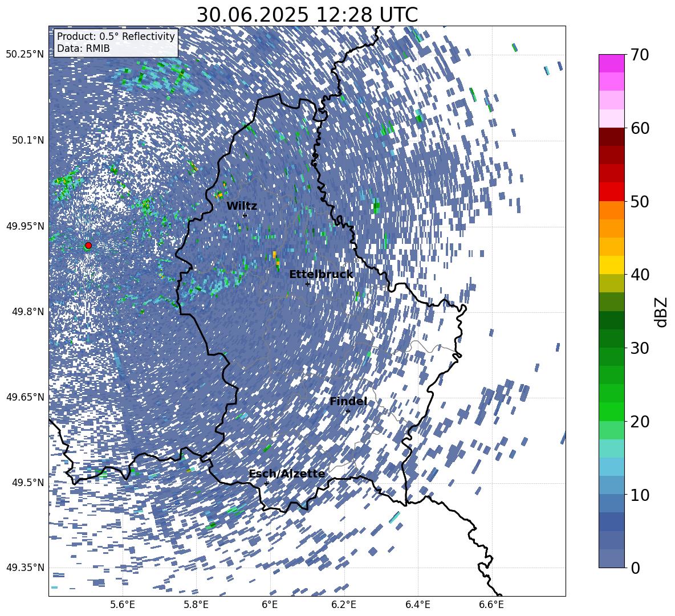Image resolution: width=675 pixels, height=616 pixels.
Task: Click the 49.65°N latitude label
Action: pos(25,397)
